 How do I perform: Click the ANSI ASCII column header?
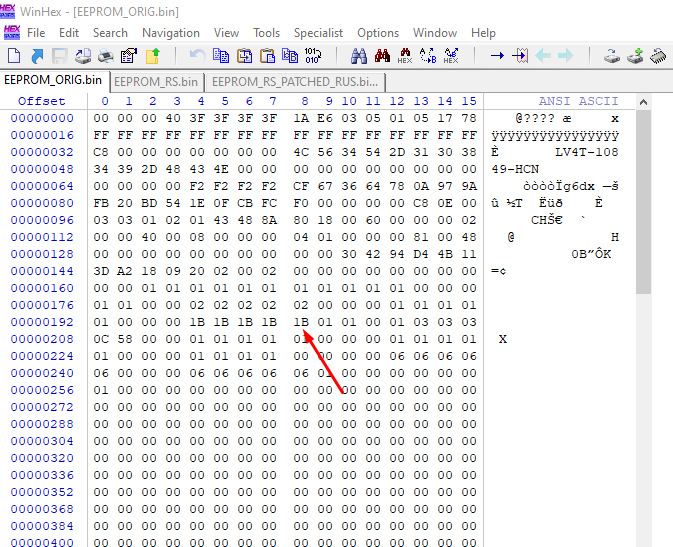pyautogui.click(x=578, y=101)
